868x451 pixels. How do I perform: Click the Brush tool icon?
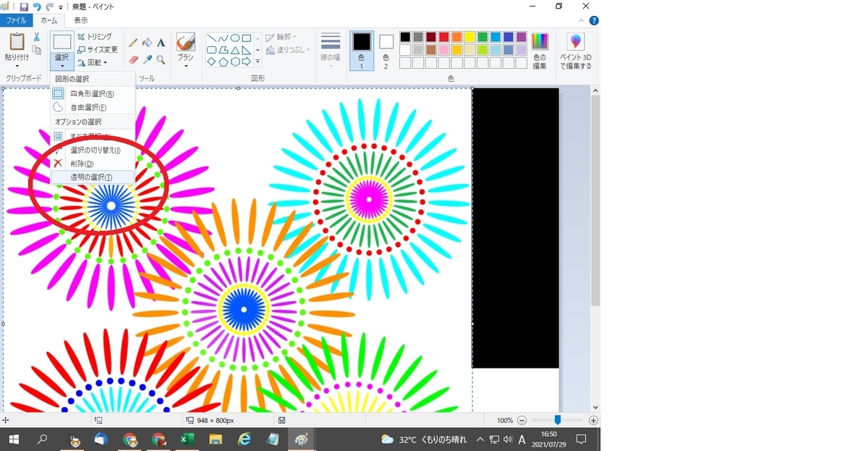(186, 41)
